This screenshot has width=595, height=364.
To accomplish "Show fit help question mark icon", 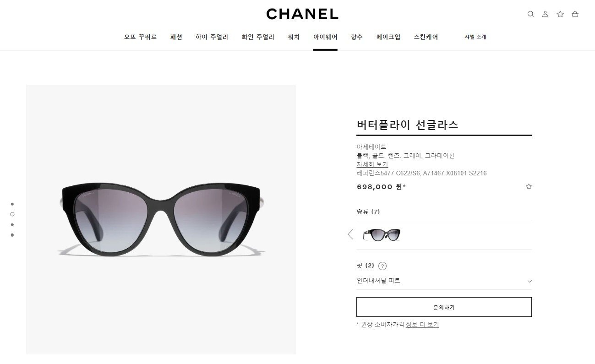I will [x=382, y=266].
